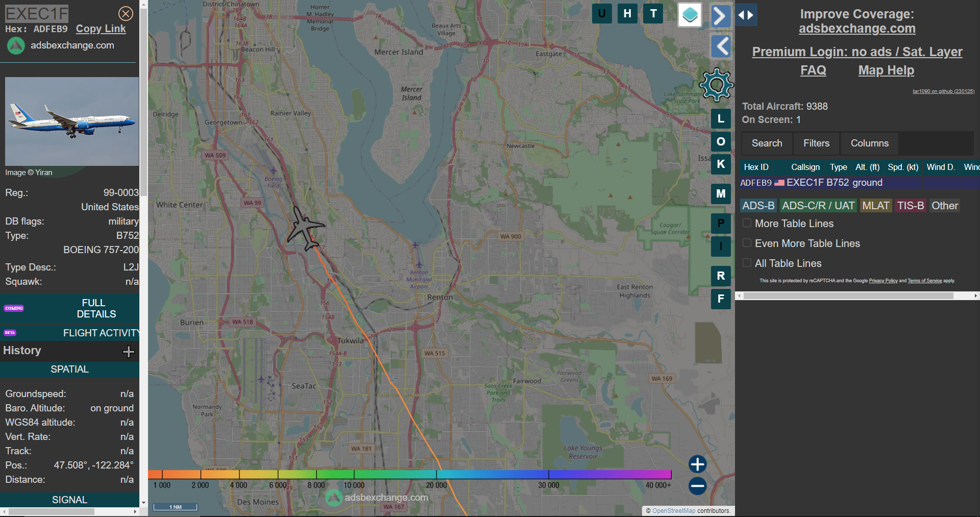Image resolution: width=980 pixels, height=517 pixels.
Task: Select the ADFEB9 EXEC1F table row
Action: tap(860, 183)
